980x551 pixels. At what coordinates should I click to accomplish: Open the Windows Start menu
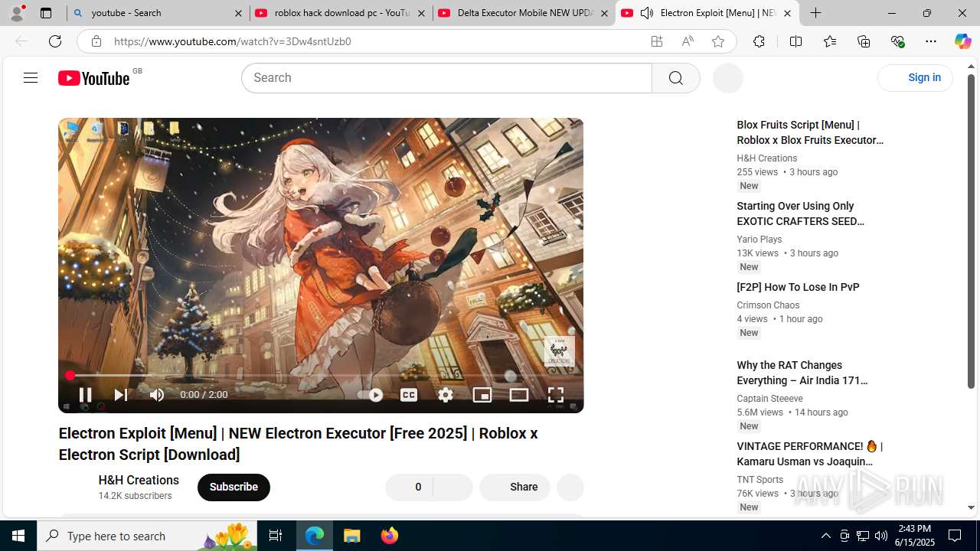coord(18,536)
